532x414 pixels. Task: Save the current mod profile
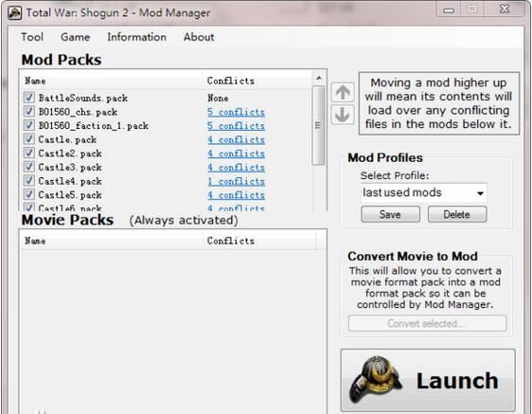coord(390,215)
